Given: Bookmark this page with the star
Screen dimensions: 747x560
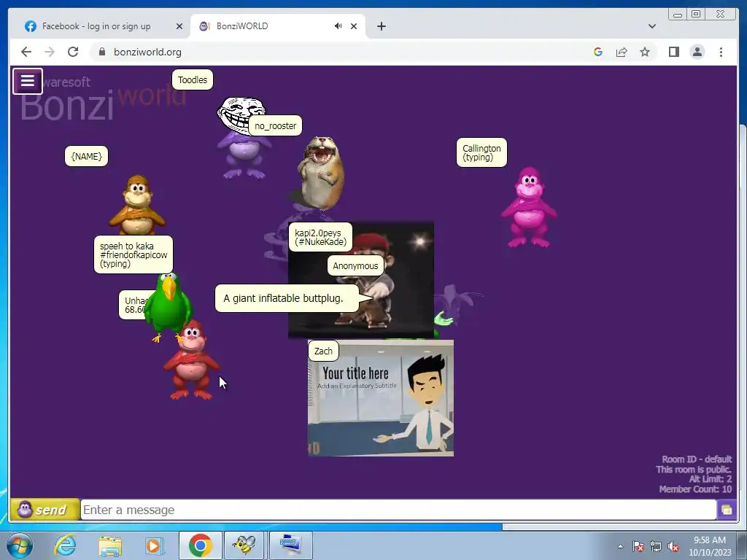Looking at the screenshot, I should pos(645,52).
